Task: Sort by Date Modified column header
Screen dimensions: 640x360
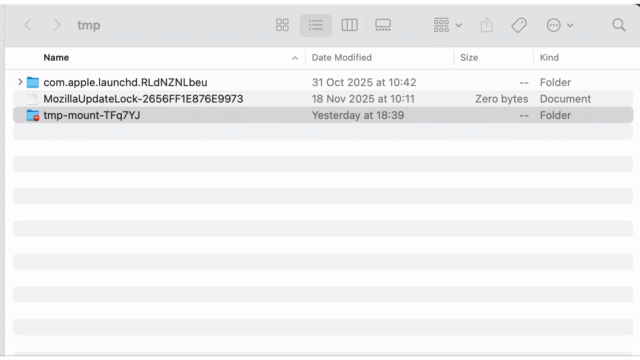Action: 342,58
